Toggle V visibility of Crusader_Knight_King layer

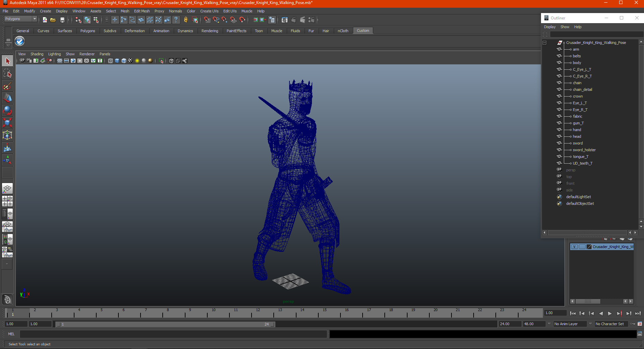point(574,247)
